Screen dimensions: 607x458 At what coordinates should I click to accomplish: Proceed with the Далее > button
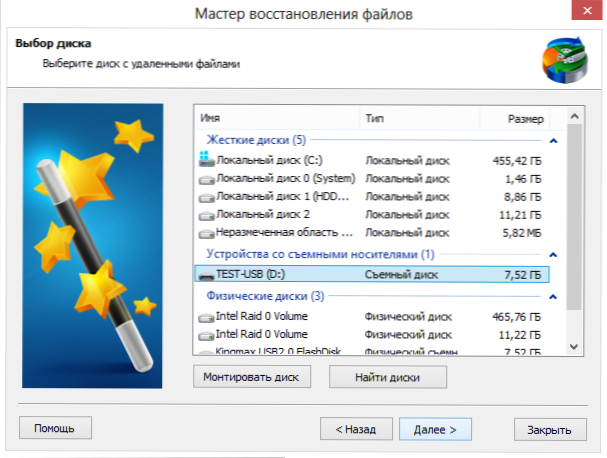tap(435, 429)
